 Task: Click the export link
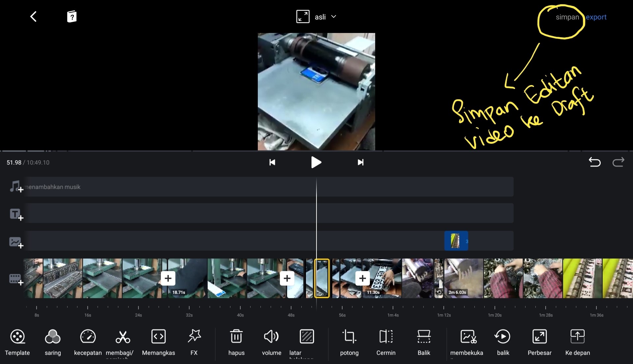pos(596,17)
